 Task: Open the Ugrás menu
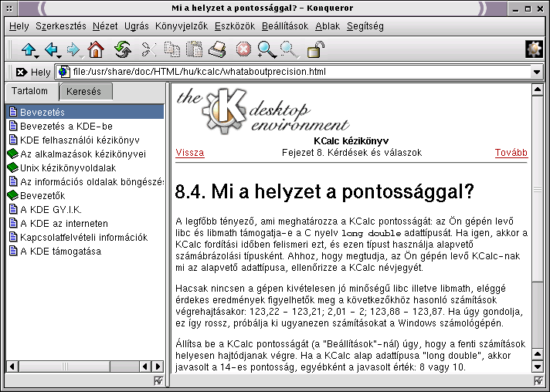point(137,26)
